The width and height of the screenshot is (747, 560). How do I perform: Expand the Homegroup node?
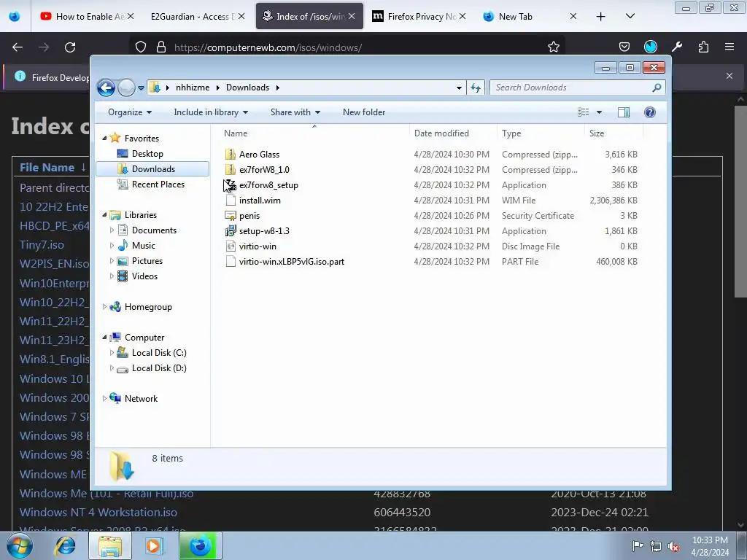[x=105, y=307]
